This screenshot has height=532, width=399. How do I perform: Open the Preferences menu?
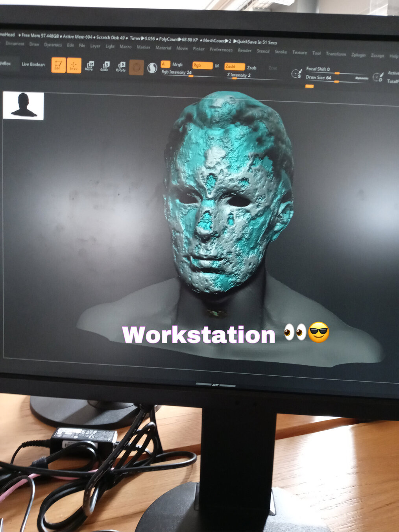(x=221, y=50)
